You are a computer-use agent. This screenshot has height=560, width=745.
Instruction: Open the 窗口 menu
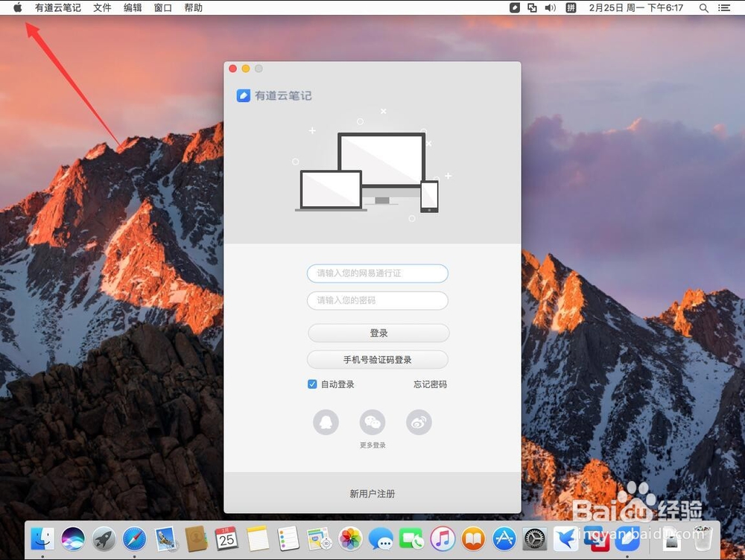(x=163, y=7)
